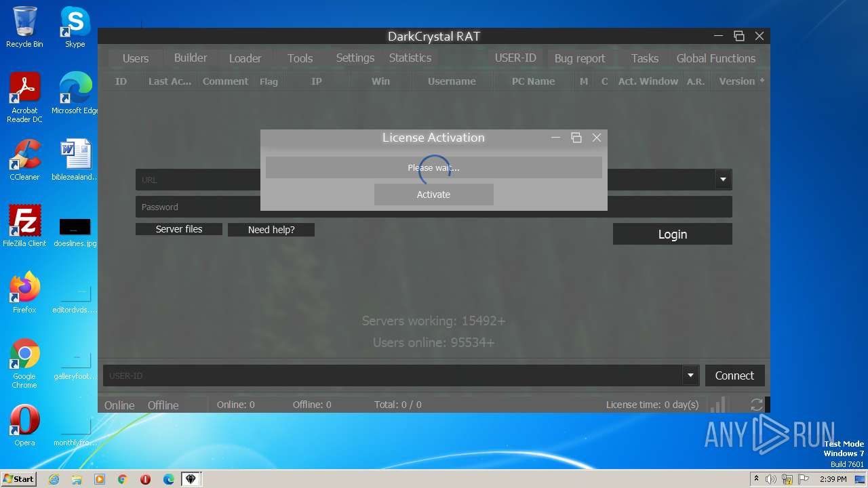Open Internet Explorer from the taskbar

tap(54, 479)
